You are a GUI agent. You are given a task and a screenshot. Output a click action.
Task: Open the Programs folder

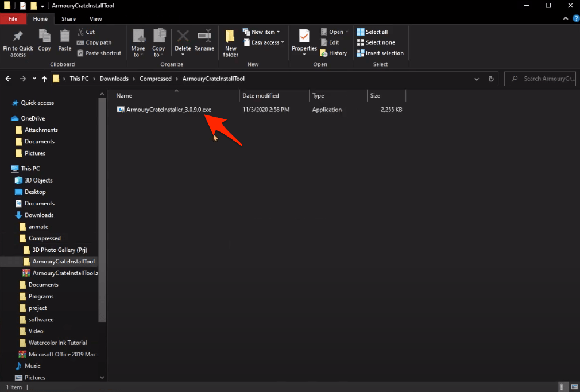coord(41,297)
